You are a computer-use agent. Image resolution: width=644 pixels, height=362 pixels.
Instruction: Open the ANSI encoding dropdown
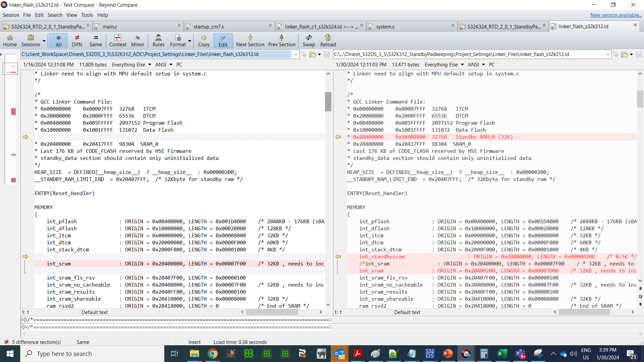tap(163, 64)
